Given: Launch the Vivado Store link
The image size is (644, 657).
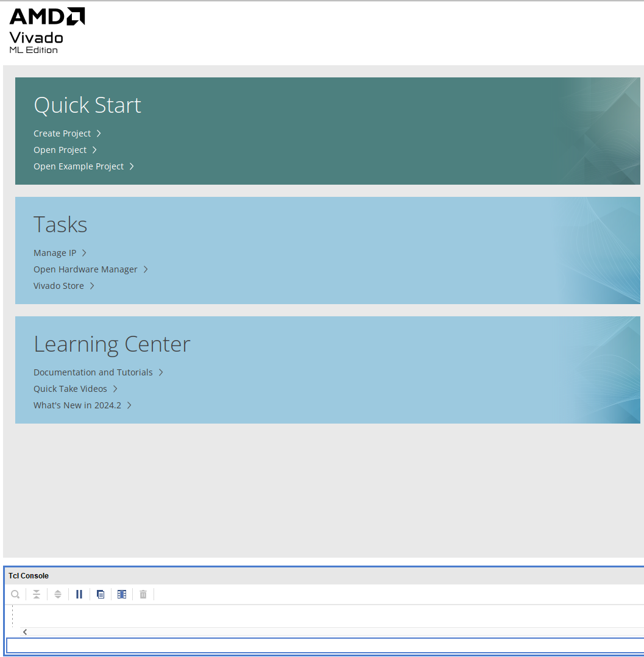Looking at the screenshot, I should coord(58,286).
